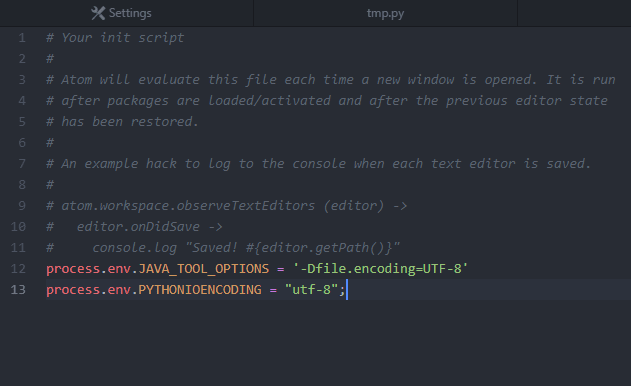Viewport: 631px width, 386px height.
Task: Click comment line starting "# Atom will evaluate"
Action: coord(330,80)
